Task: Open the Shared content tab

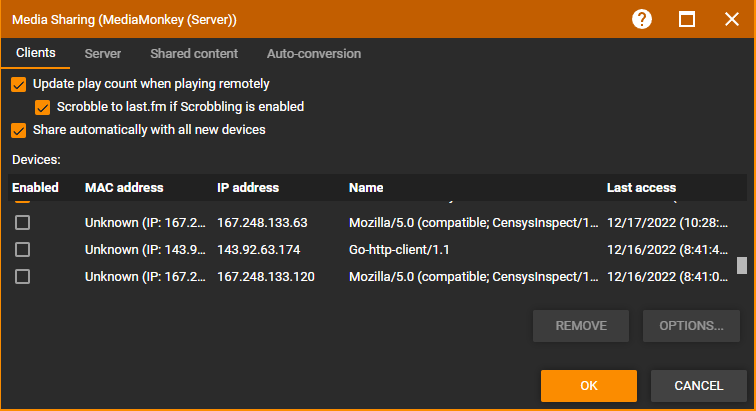Action: point(194,53)
